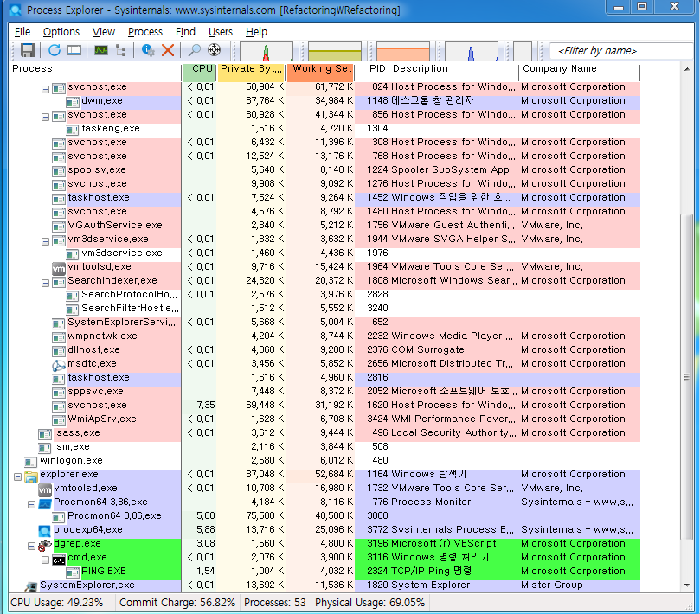Image resolution: width=700 pixels, height=614 pixels.
Task: Click the Procmon64 3.86.exe parent icon
Action: [x=45, y=504]
